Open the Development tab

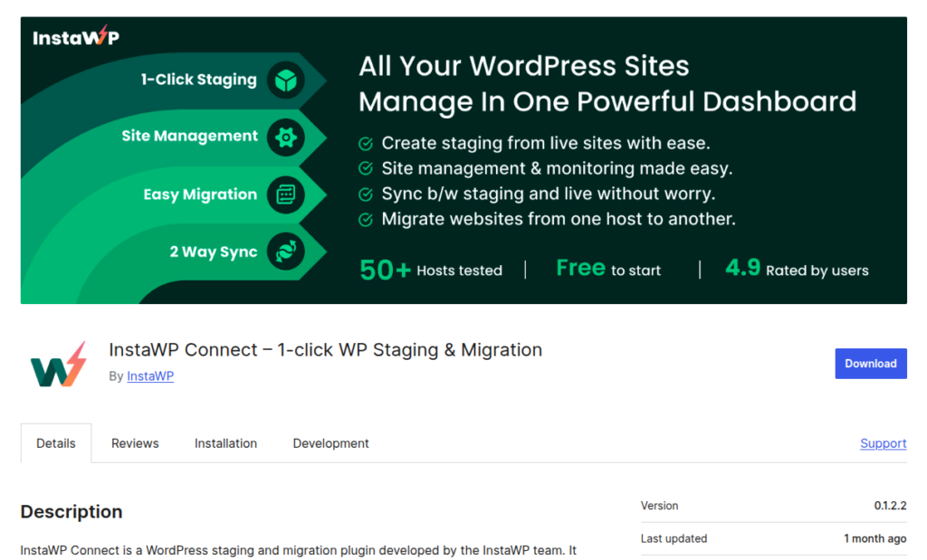pyautogui.click(x=330, y=443)
